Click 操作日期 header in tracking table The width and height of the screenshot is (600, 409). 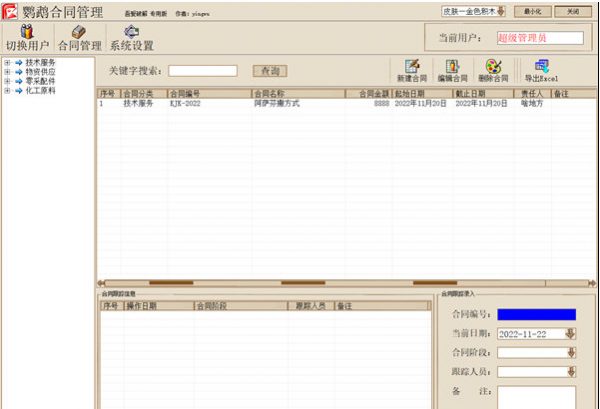159,306
